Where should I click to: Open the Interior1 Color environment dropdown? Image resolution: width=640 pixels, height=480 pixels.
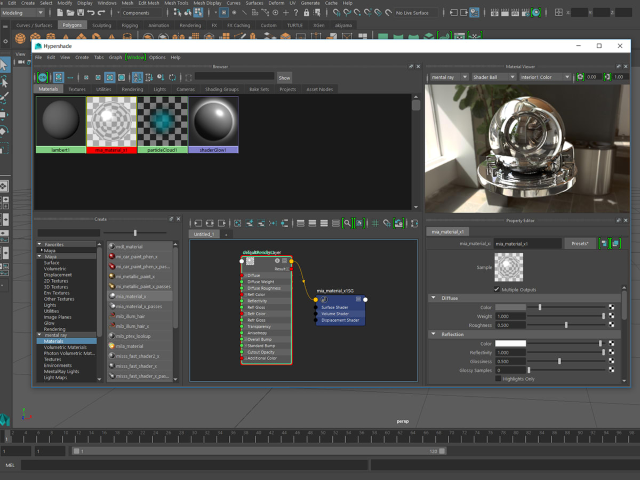[x=544, y=77]
